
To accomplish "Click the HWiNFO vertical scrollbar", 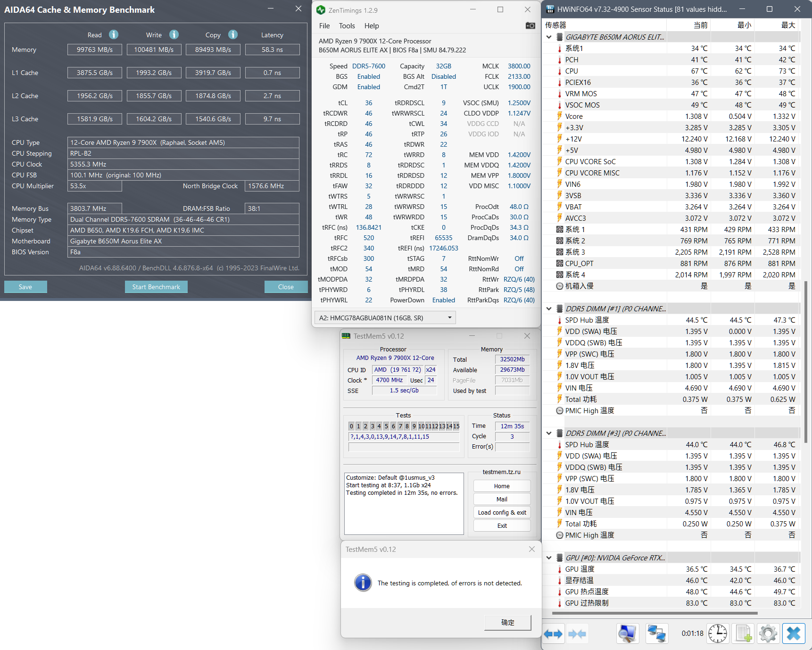I will 805,362.
